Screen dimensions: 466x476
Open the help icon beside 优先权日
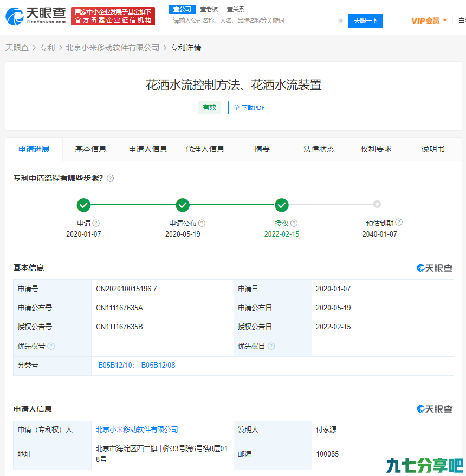[x=271, y=346]
